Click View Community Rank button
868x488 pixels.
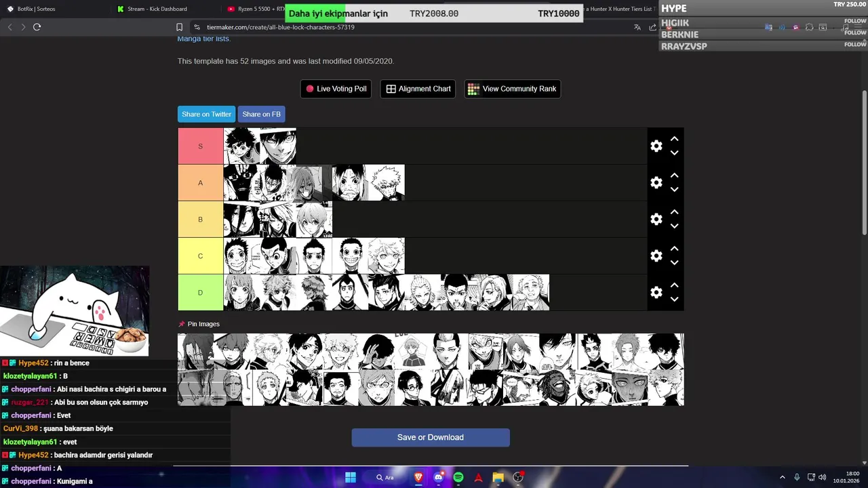[x=512, y=89]
